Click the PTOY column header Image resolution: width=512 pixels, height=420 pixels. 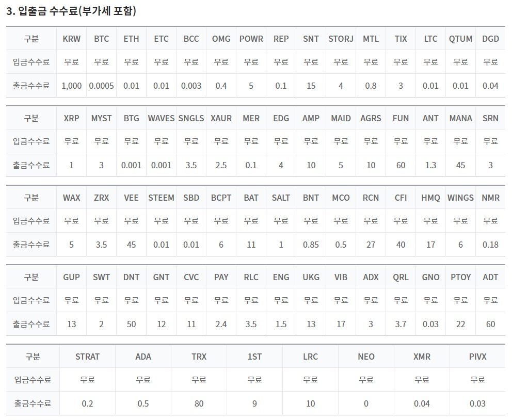[460, 277]
